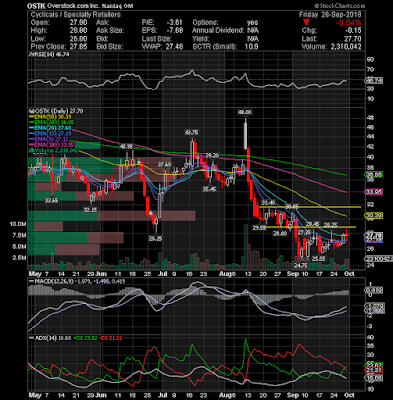The height and width of the screenshot is (400, 393).
Task: Select the red -0.54% percent change
Action: click(348, 23)
